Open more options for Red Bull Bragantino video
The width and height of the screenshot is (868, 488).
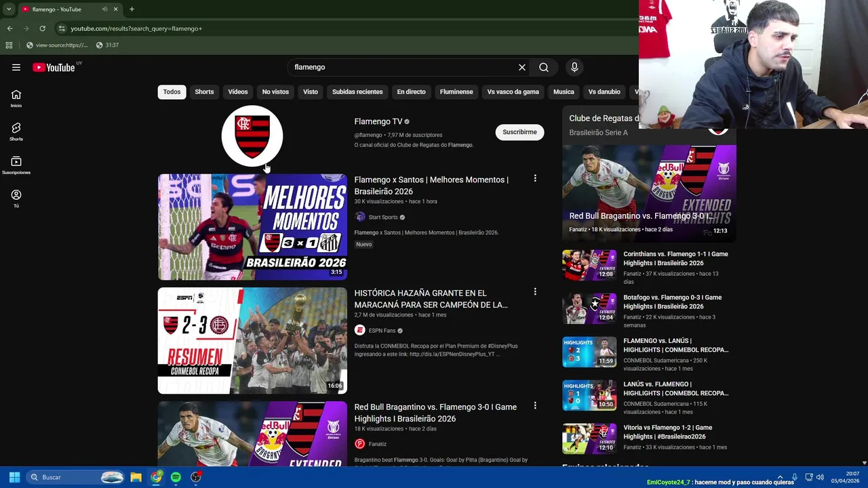[535, 405]
